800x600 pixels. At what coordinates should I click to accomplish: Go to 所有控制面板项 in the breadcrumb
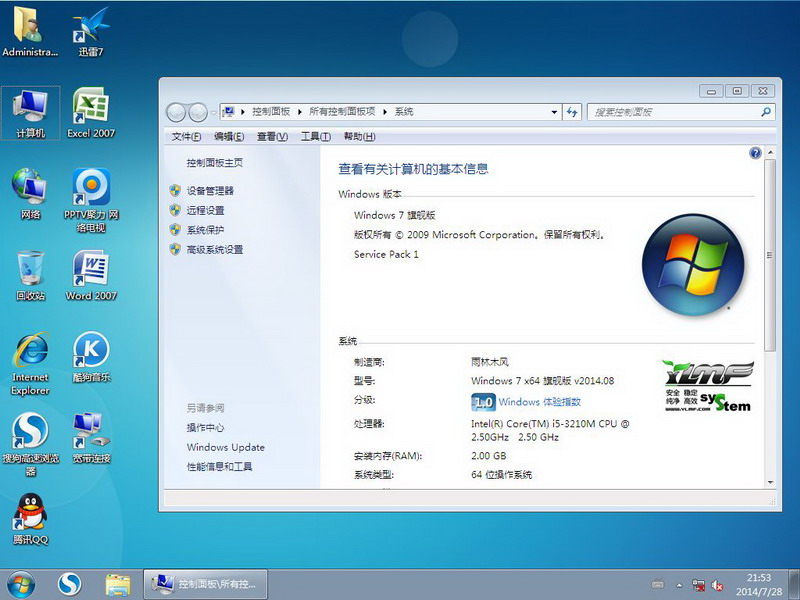342,112
